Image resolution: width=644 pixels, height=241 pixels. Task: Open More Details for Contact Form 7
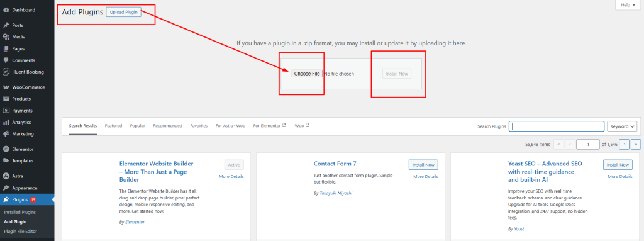pyautogui.click(x=426, y=176)
